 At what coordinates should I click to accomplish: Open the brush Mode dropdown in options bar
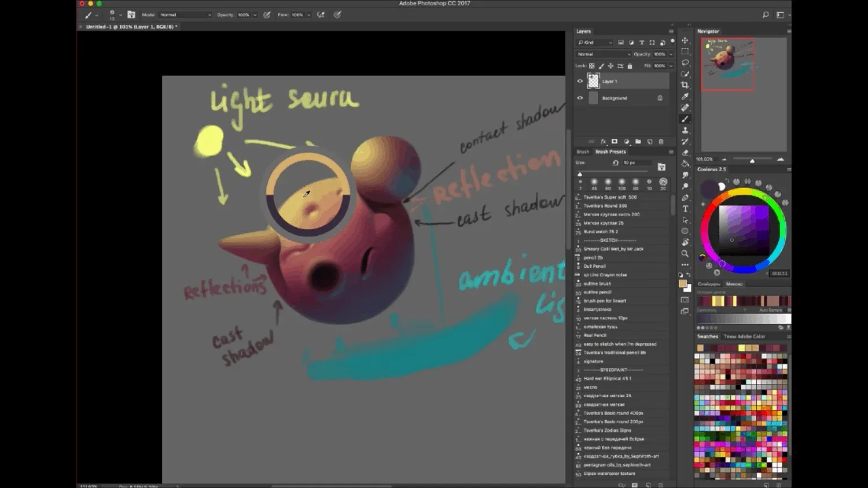[185, 15]
